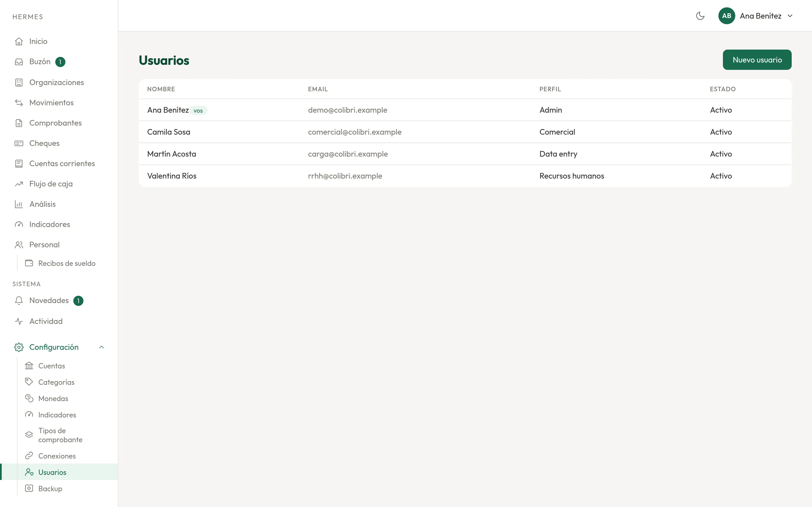Image resolution: width=812 pixels, height=507 pixels.
Task: Open the Valentina Ríos user entry
Action: 465,176
